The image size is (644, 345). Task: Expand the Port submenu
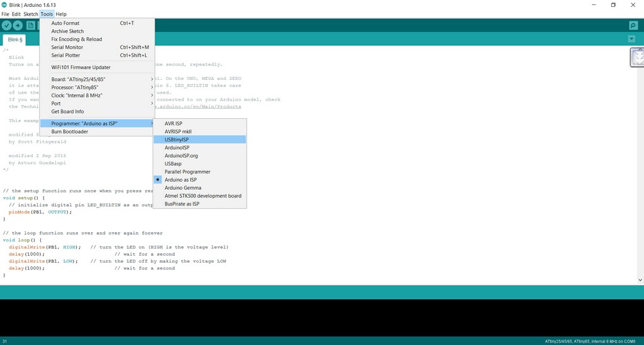pos(97,104)
